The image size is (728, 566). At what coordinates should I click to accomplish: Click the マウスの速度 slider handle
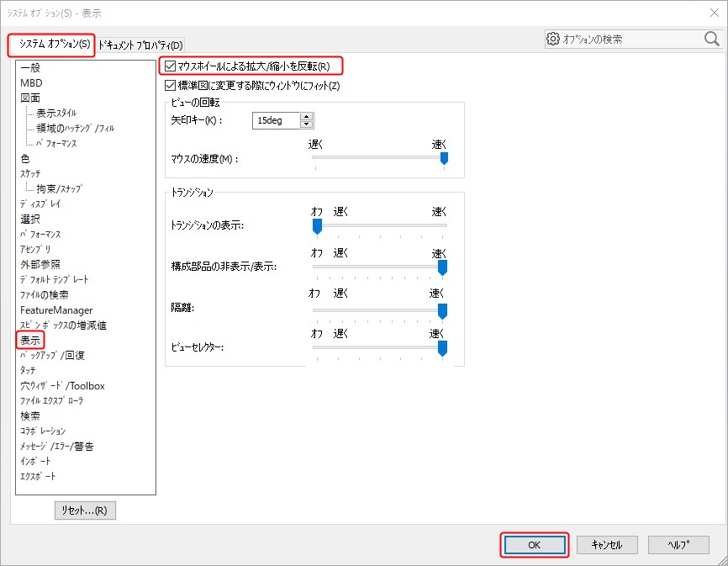pyautogui.click(x=444, y=158)
